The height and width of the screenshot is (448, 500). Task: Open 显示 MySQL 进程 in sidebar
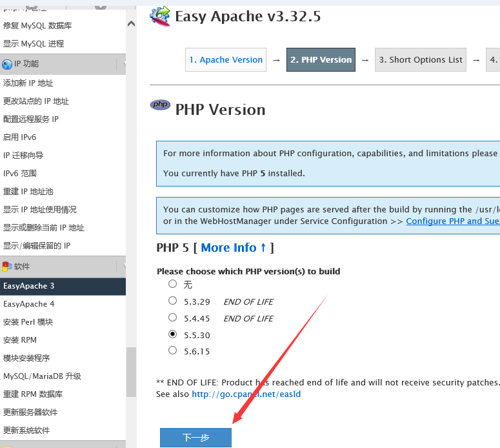pyautogui.click(x=34, y=44)
